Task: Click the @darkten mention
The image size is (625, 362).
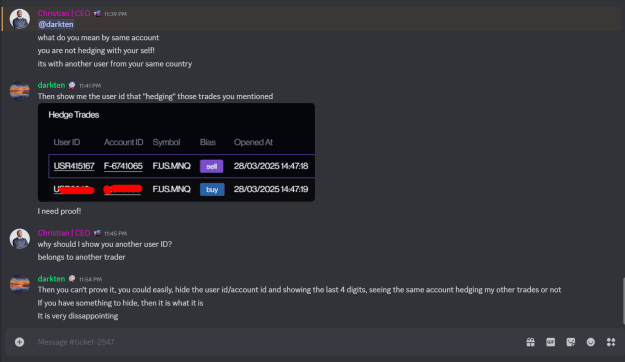Action: coord(56,24)
